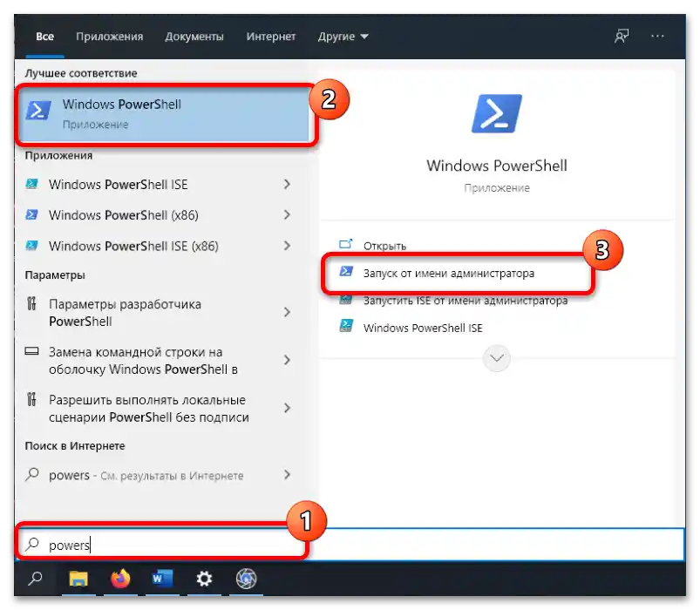Click the Windows PowerShell ISE icon in preview

pyautogui.click(x=346, y=326)
